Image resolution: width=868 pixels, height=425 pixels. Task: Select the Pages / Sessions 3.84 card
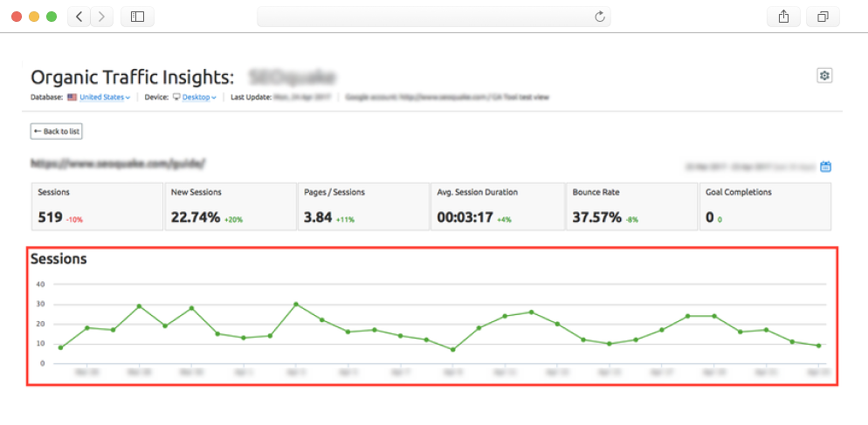(363, 207)
